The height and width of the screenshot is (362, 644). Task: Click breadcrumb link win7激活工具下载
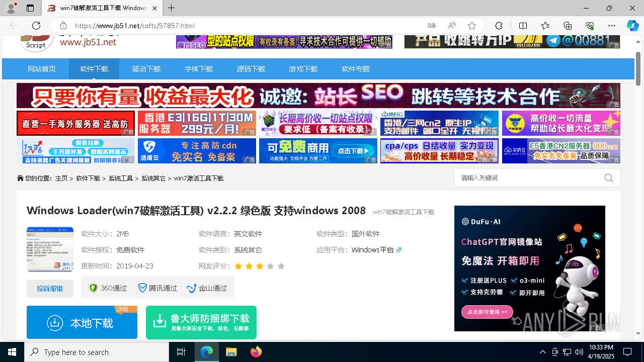point(199,178)
